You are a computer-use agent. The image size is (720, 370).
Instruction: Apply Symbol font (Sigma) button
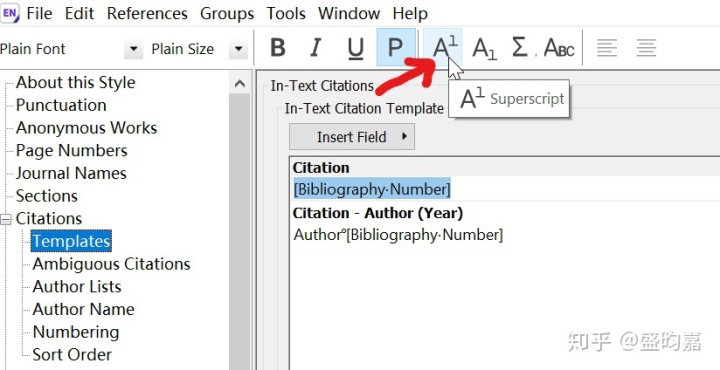pos(520,48)
